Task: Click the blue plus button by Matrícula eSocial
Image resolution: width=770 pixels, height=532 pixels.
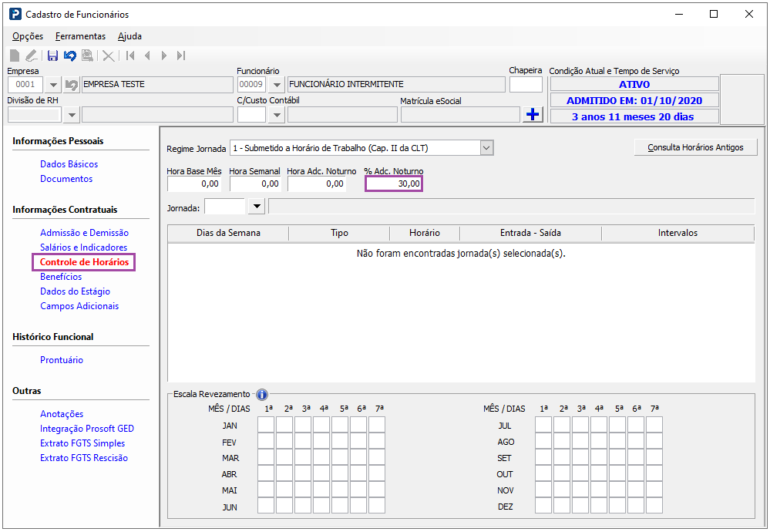Action: coord(533,114)
